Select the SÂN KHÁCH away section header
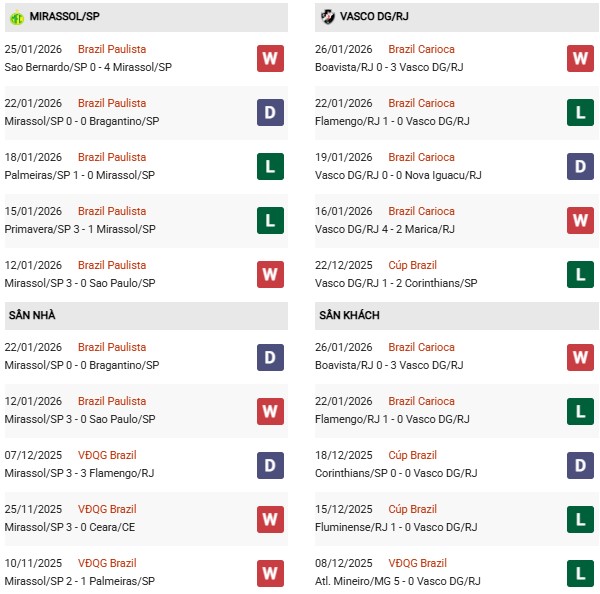The width and height of the screenshot is (600, 594). (x=349, y=315)
